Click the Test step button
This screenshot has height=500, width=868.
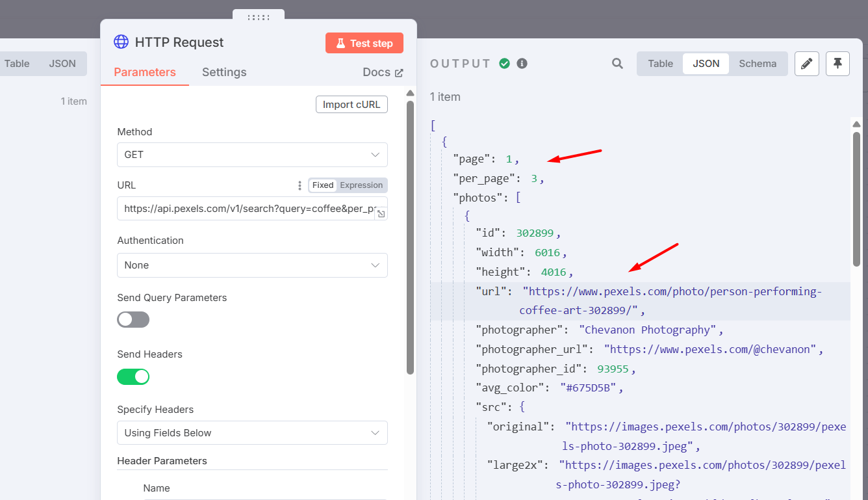point(364,44)
